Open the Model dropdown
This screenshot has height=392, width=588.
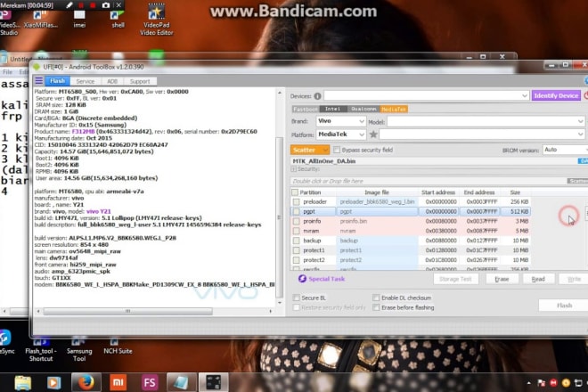(x=486, y=121)
